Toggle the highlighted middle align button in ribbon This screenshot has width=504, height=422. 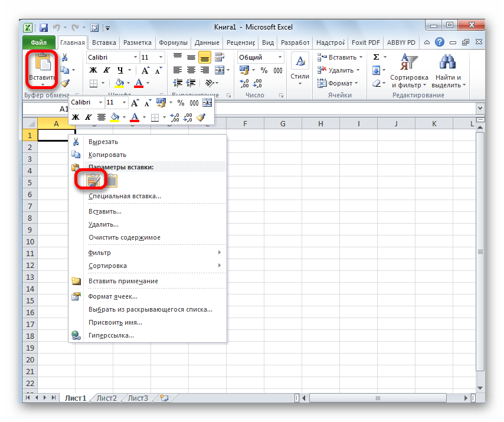(205, 57)
